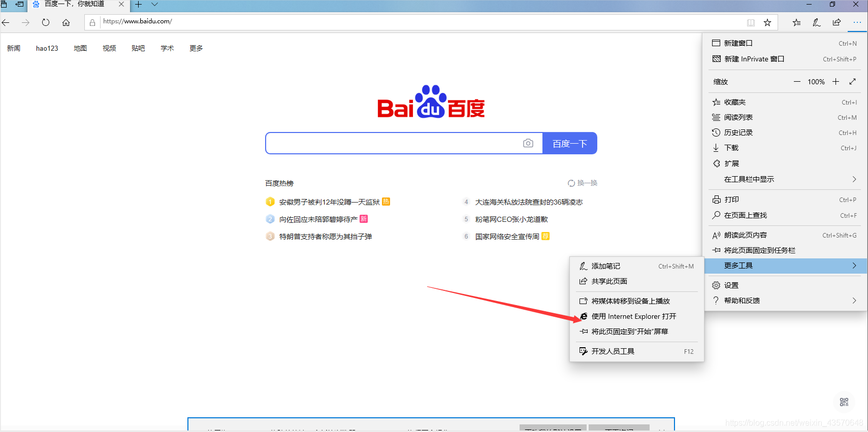Open the 地图 link
868x432 pixels.
point(80,48)
